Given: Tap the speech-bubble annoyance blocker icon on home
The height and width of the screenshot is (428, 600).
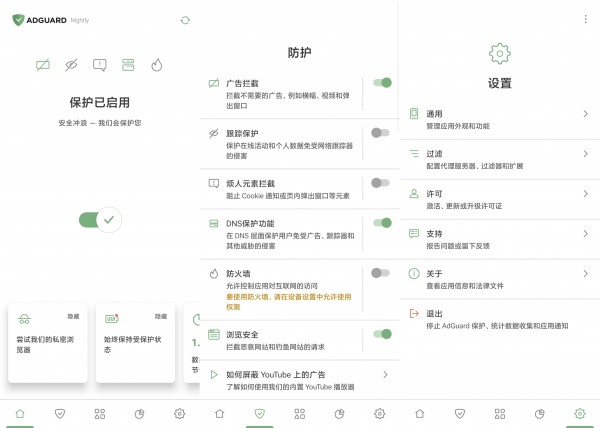Looking at the screenshot, I should tap(99, 65).
